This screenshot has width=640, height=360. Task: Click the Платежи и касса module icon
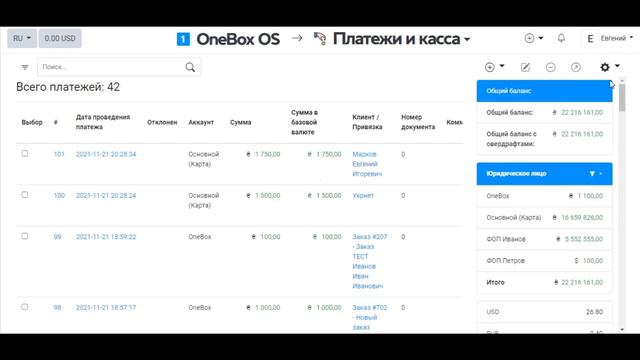[320, 39]
